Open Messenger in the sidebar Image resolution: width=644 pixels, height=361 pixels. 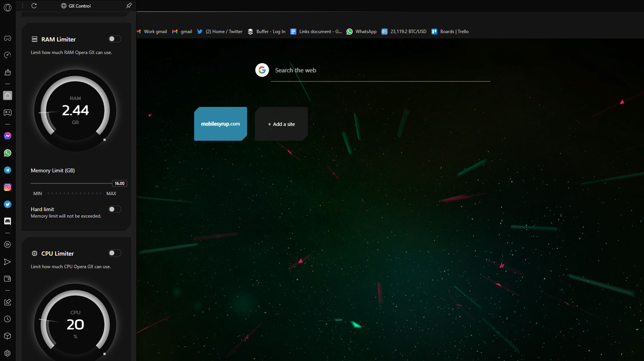[8, 136]
